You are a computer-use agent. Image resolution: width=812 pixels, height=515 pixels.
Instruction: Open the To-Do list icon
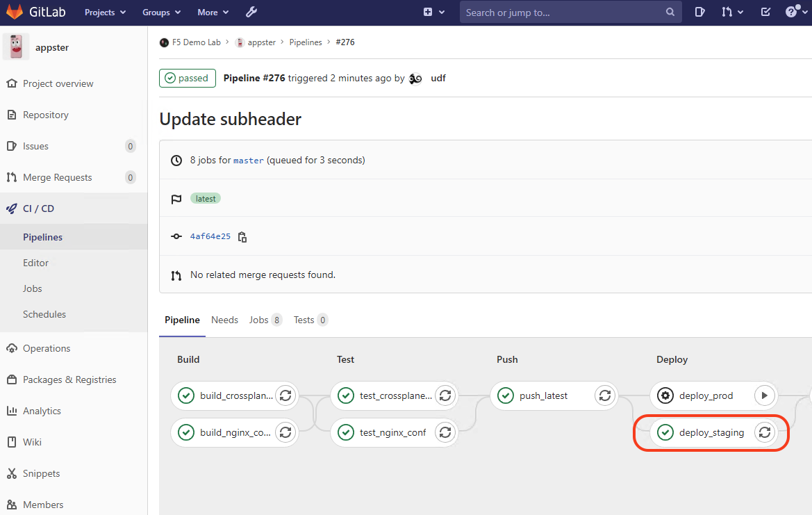click(x=765, y=12)
